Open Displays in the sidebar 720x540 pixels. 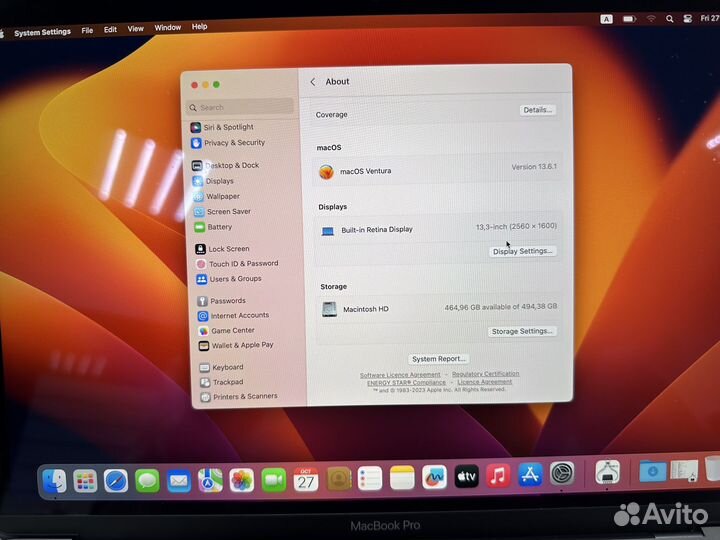(214, 181)
